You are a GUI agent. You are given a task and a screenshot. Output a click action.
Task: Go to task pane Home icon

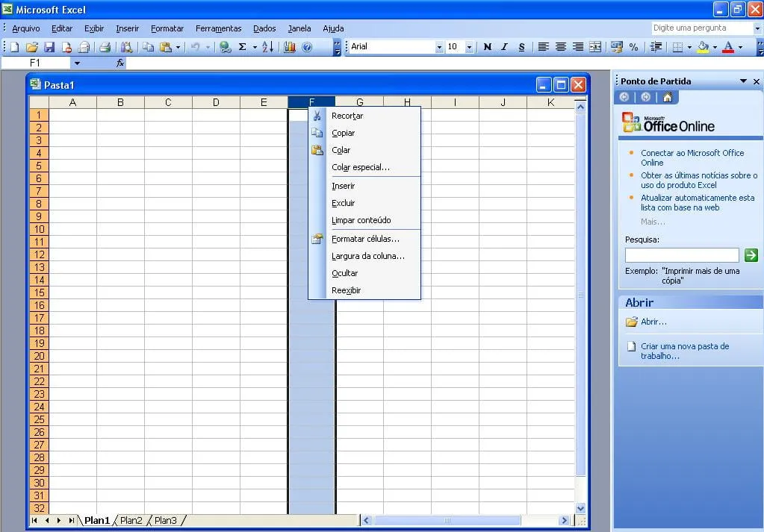coord(668,97)
